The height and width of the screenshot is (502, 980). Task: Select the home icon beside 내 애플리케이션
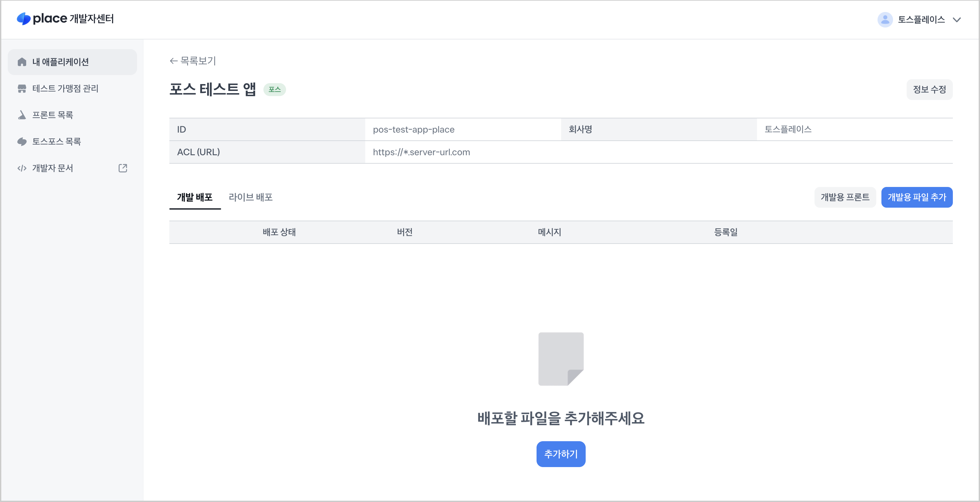pos(22,62)
